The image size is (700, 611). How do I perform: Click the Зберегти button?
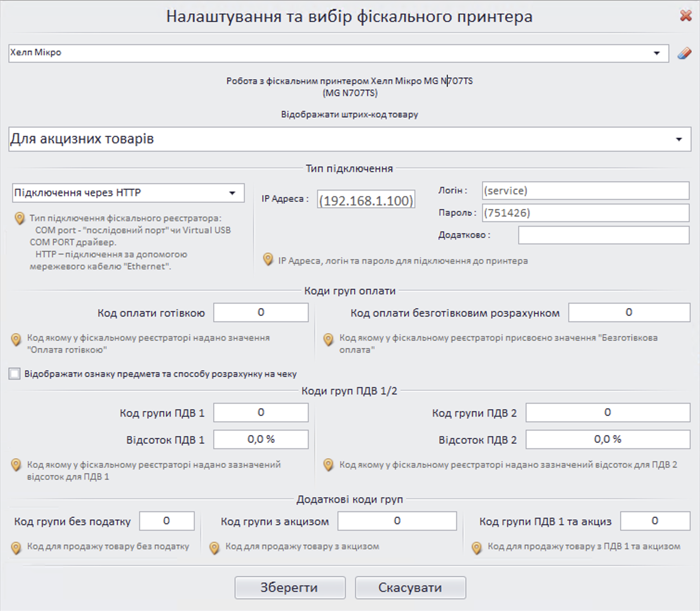(290, 587)
